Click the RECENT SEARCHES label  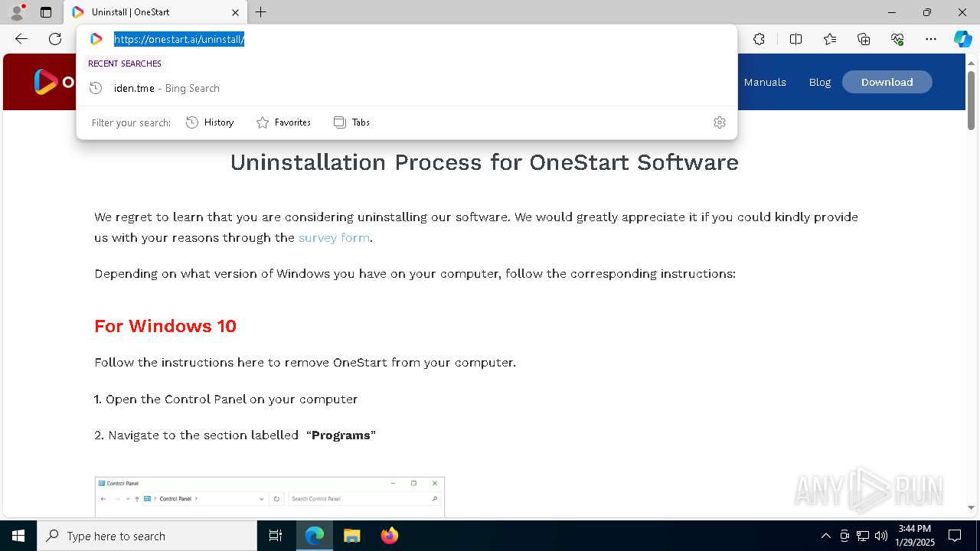125,64
